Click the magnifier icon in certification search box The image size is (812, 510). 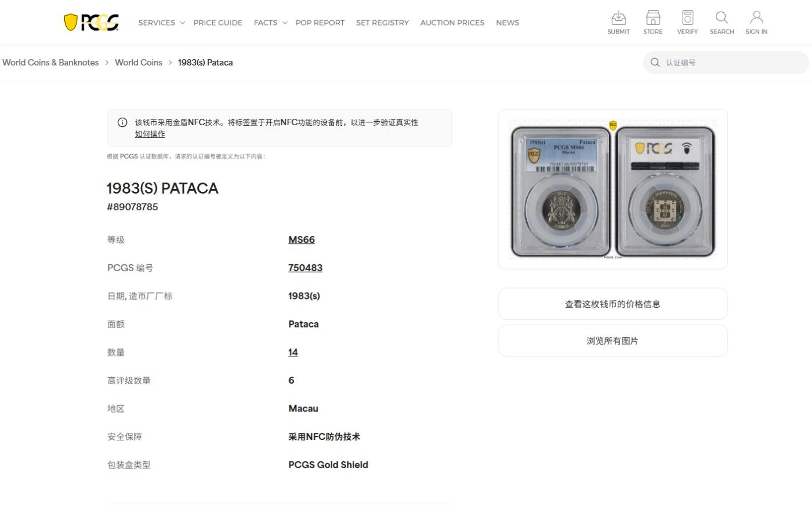click(x=655, y=63)
